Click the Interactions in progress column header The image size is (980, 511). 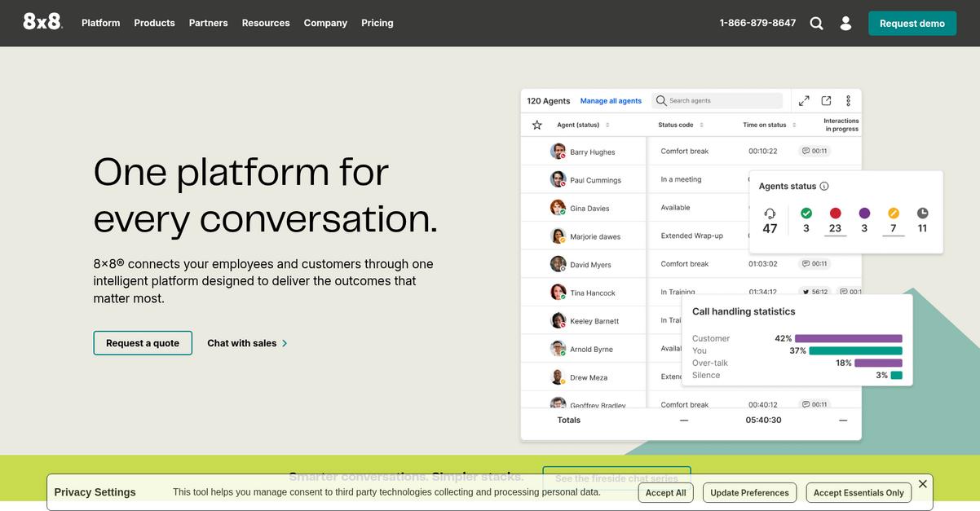point(841,125)
